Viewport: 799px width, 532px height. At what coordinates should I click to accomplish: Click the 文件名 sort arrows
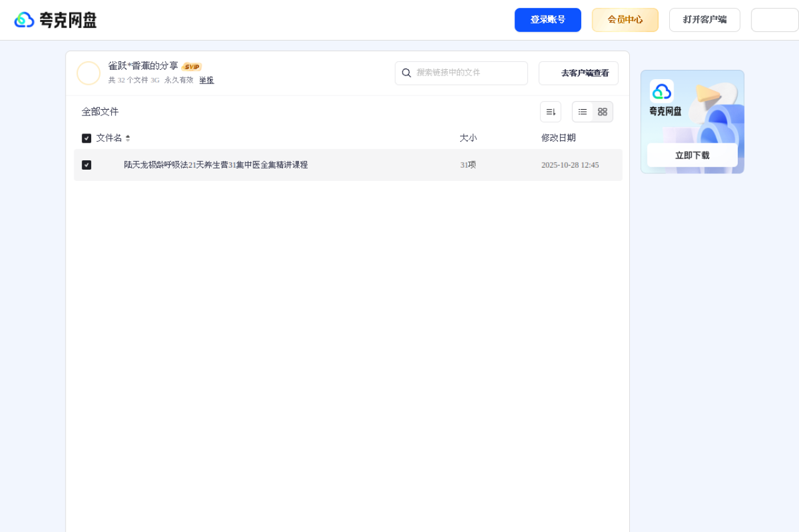(x=127, y=138)
